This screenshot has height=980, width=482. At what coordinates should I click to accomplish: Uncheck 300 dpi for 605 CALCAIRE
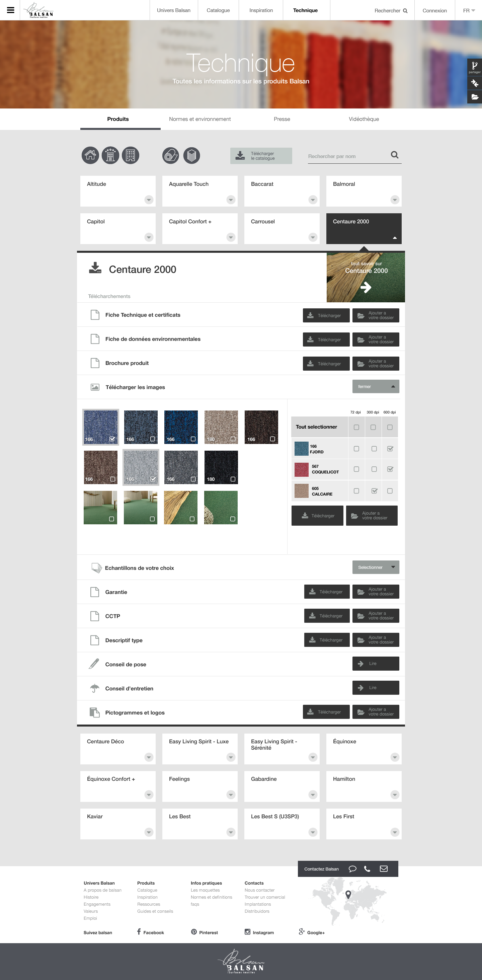(374, 491)
